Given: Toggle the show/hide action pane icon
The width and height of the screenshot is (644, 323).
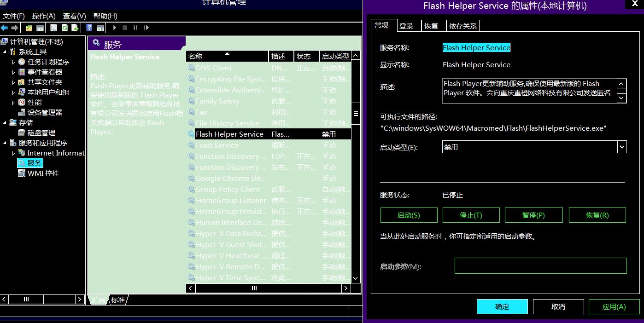Looking at the screenshot, I should point(100,28).
